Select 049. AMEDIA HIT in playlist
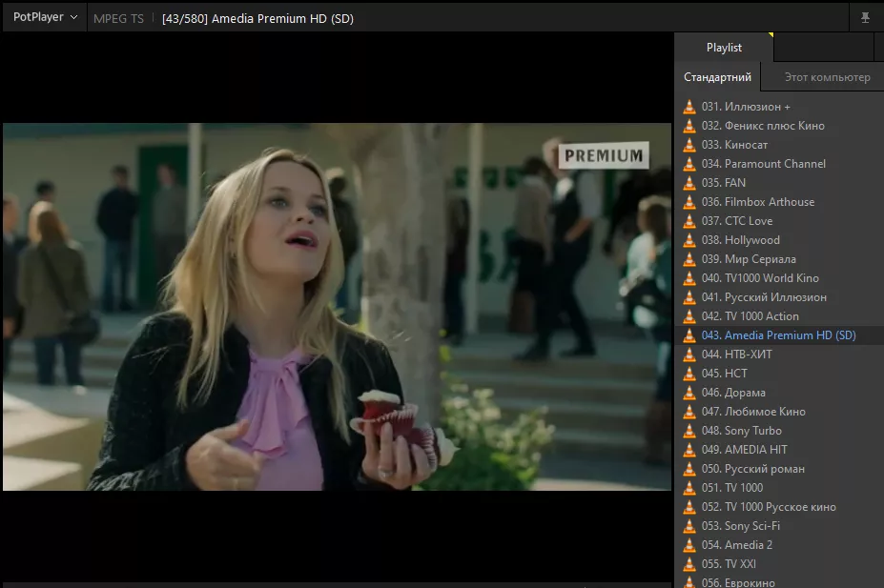Screen dimensions: 884x588 [780, 450]
